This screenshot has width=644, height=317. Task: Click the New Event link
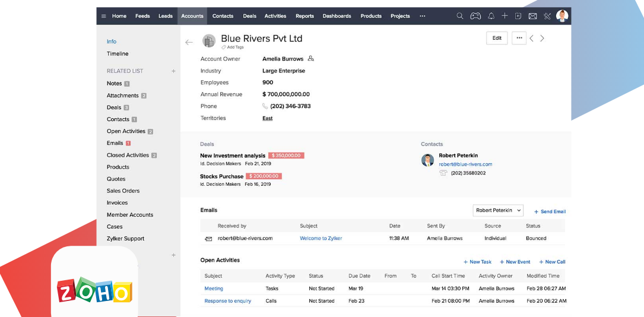click(x=515, y=262)
